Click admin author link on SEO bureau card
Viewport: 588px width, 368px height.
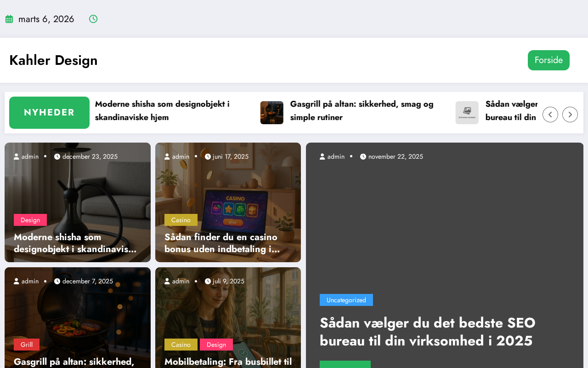[336, 156]
